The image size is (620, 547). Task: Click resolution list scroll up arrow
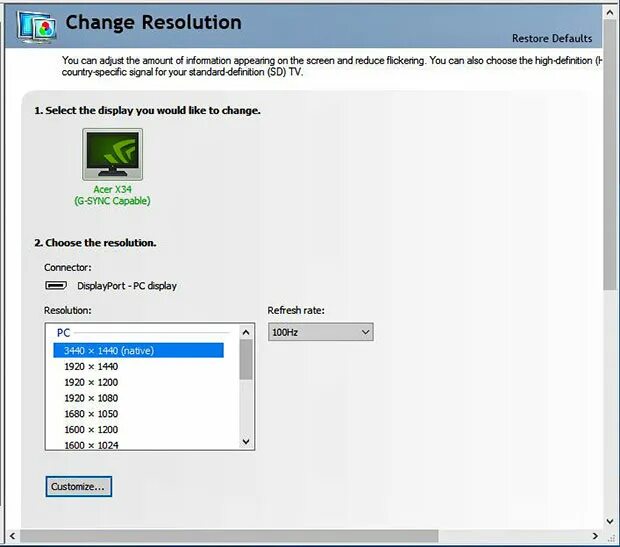coord(246,332)
